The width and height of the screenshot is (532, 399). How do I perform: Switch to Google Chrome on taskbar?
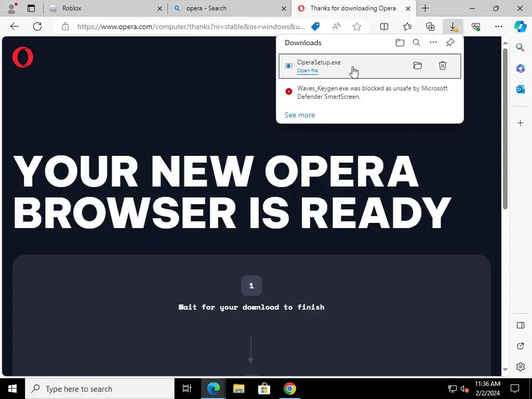tap(290, 389)
